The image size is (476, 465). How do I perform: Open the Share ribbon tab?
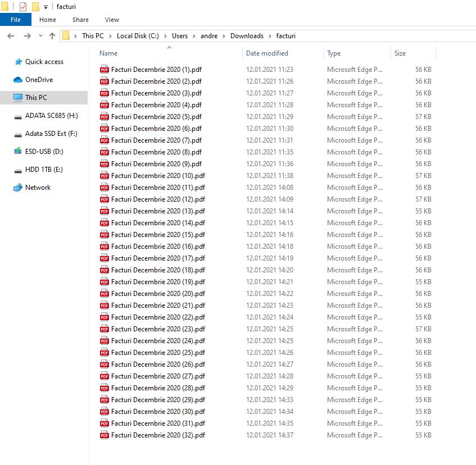coord(80,20)
